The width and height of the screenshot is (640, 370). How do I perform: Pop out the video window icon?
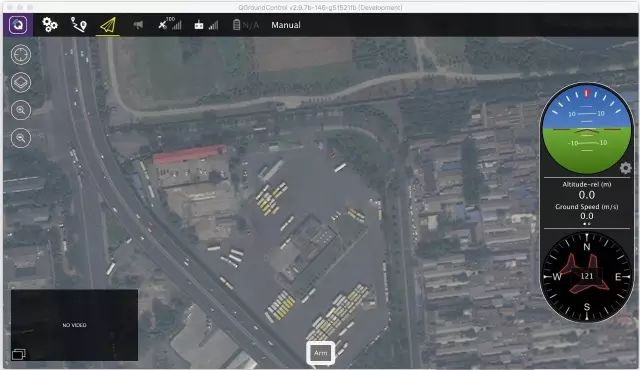click(19, 354)
